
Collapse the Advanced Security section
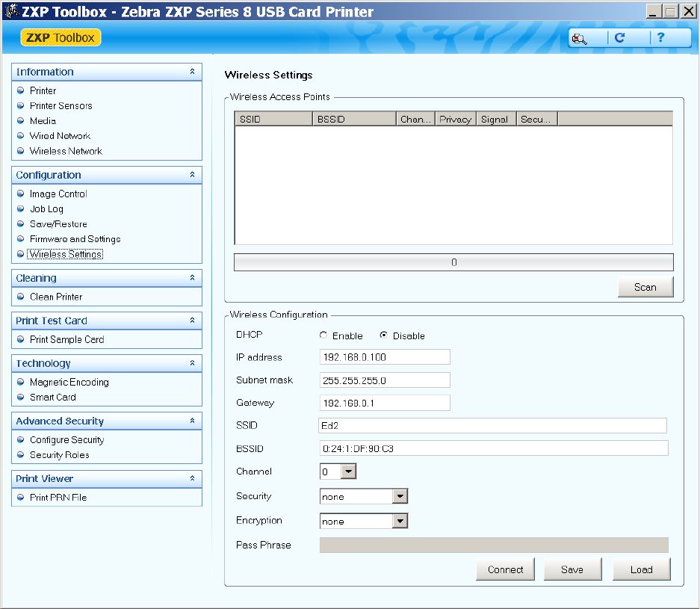pos(192,421)
